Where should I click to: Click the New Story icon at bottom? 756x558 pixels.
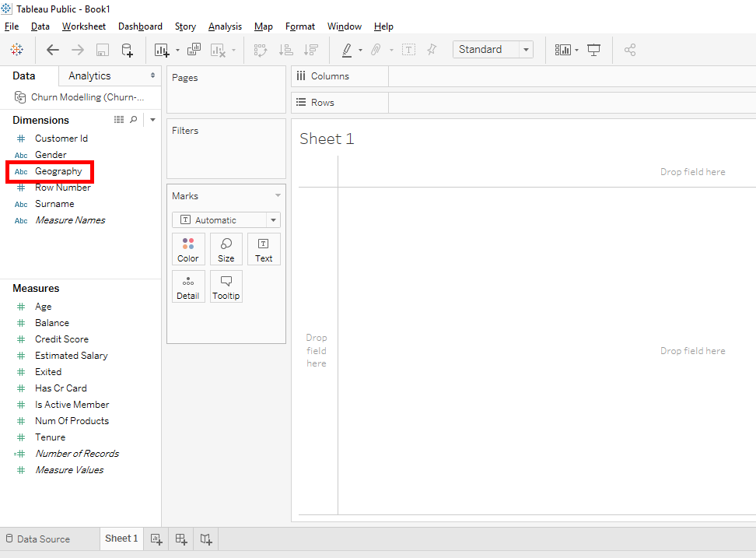coord(206,539)
